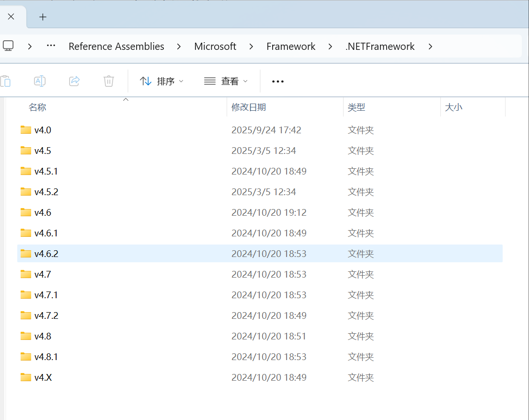Viewport: 529px width, 420px height.
Task: Select the v4.6.2 folder name
Action: 46,254
